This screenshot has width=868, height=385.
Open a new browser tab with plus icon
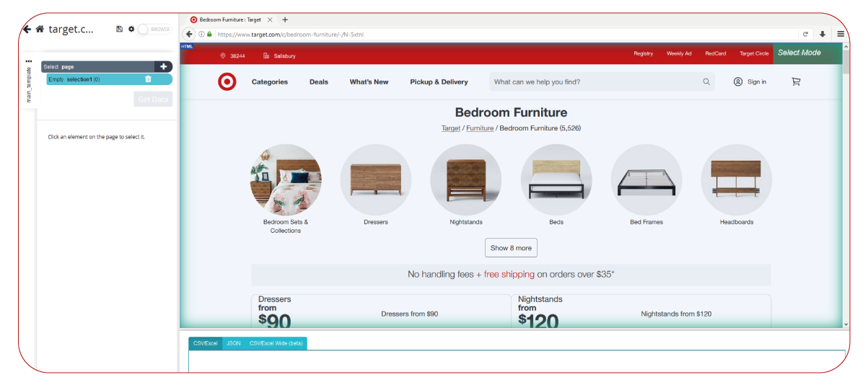tap(285, 19)
